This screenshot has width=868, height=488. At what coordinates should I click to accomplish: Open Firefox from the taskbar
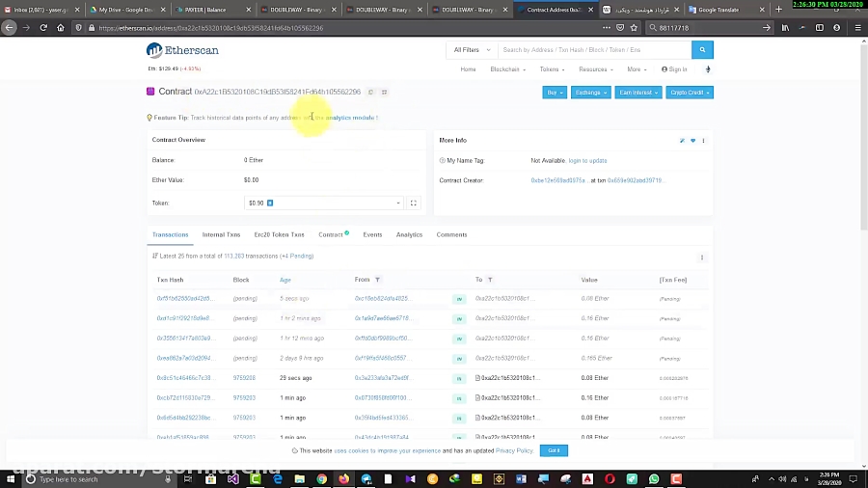pos(343,479)
